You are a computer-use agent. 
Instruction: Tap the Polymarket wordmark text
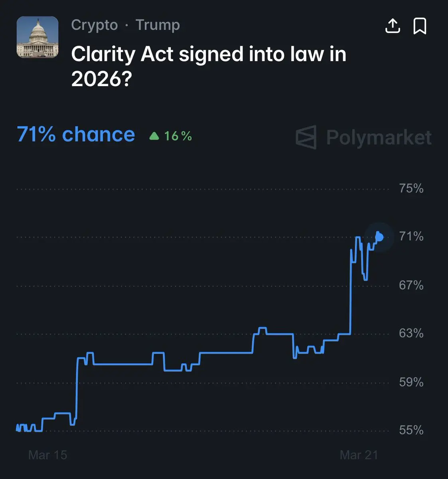coord(379,138)
